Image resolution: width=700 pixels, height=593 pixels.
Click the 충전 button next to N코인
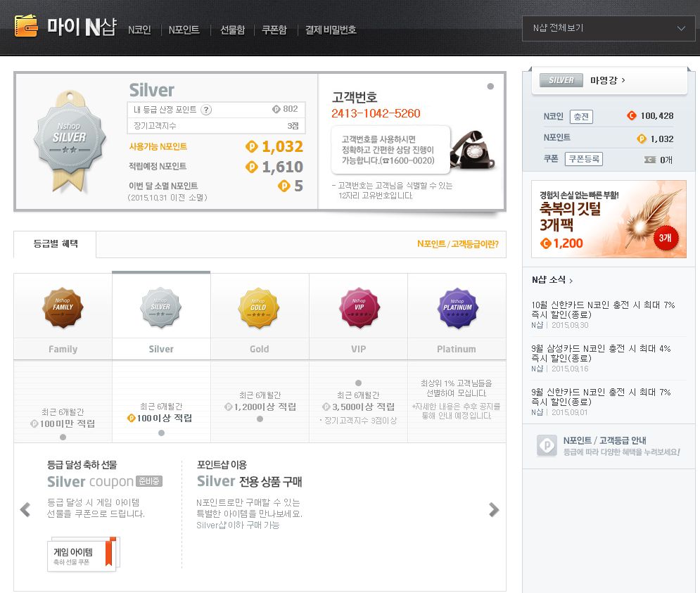pos(581,116)
